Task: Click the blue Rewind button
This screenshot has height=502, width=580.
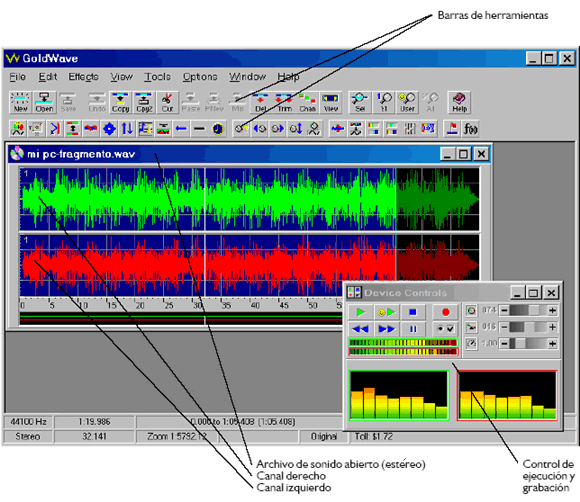Action: coord(360,329)
